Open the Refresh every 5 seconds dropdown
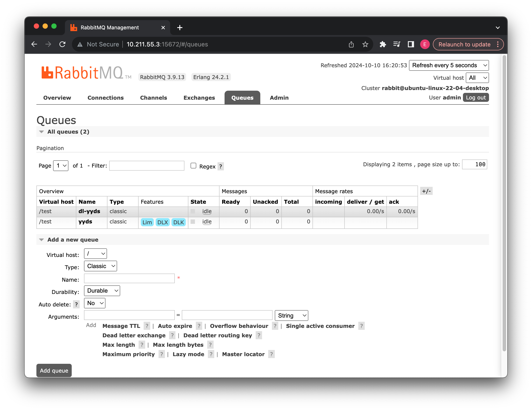 (449, 65)
